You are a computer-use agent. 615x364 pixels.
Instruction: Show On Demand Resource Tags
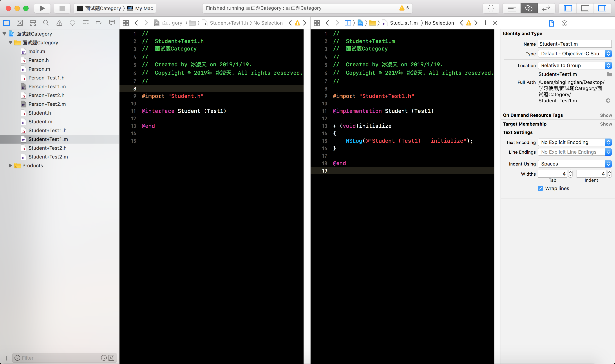click(606, 115)
